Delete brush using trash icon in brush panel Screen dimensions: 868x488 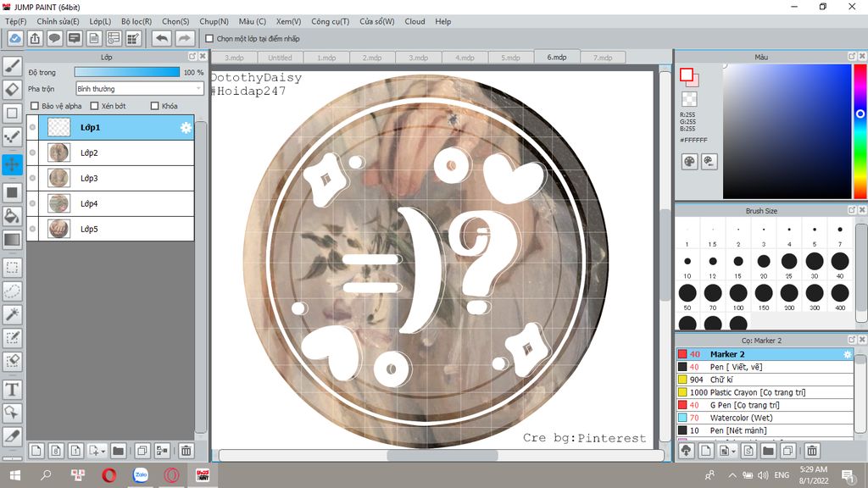[812, 451]
